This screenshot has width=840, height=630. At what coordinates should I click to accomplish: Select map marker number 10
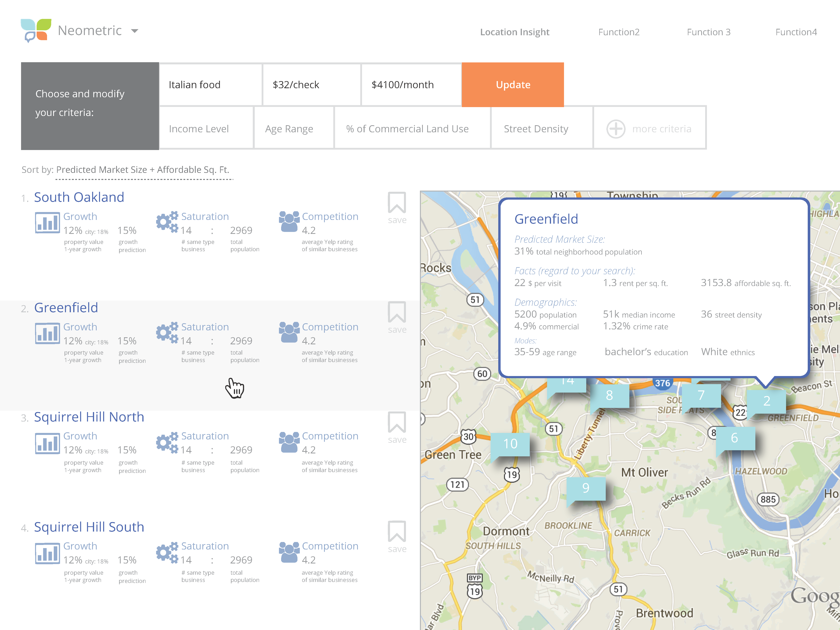pyautogui.click(x=510, y=444)
